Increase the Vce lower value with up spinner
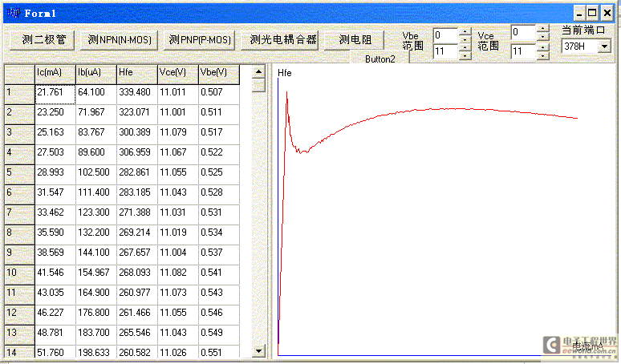The height and width of the screenshot is (364, 621). [543, 29]
